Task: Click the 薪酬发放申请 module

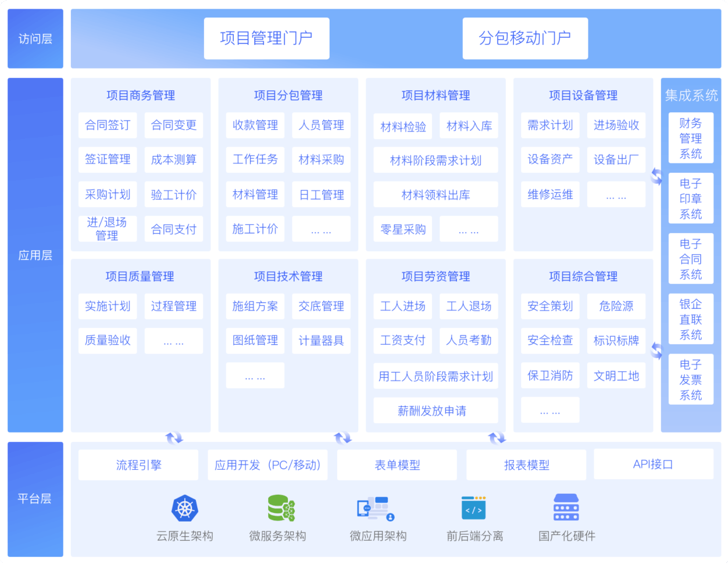Action: [x=436, y=410]
